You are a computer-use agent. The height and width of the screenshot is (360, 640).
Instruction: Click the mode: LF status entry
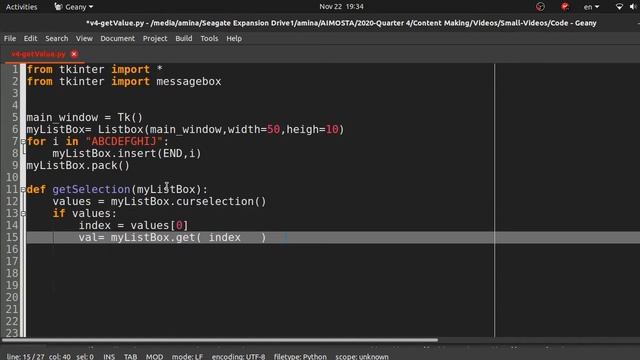pyautogui.click(x=187, y=356)
